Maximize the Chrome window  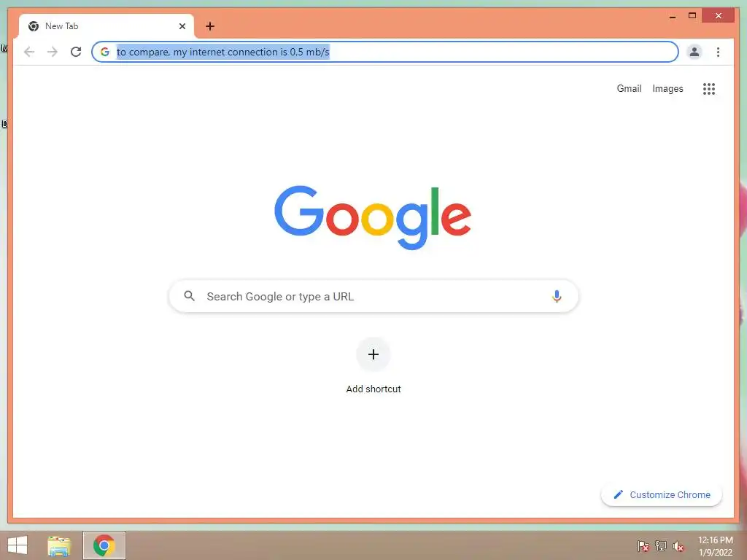coord(692,16)
